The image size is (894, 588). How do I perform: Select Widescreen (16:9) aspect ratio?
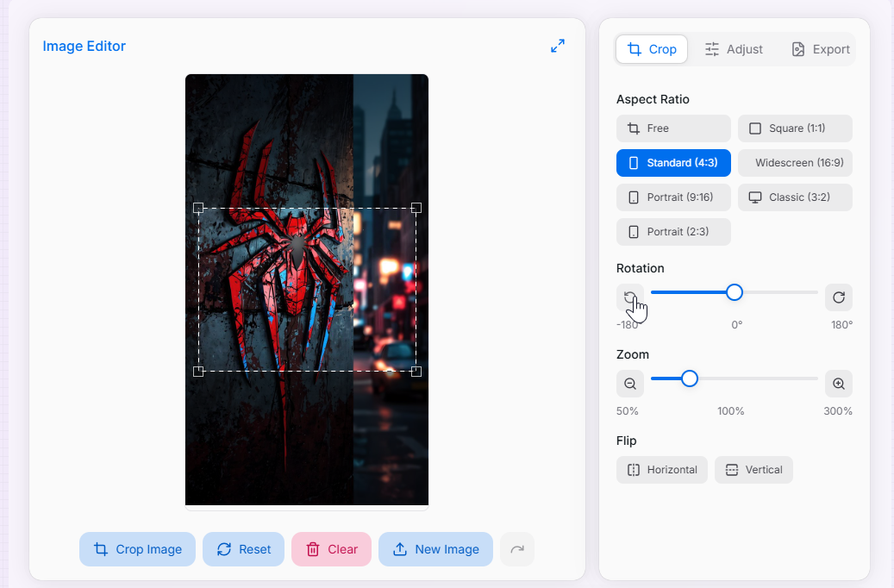(x=795, y=163)
